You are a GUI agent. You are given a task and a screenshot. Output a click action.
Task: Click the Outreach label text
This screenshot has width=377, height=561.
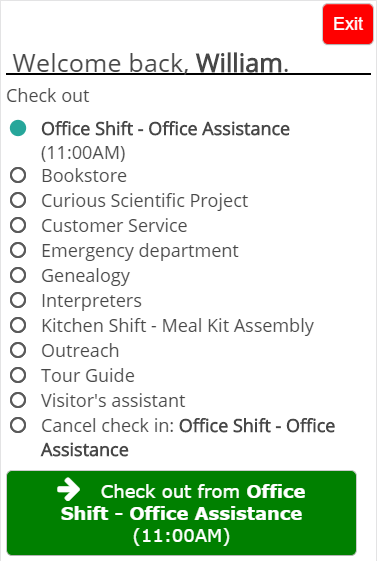(80, 351)
